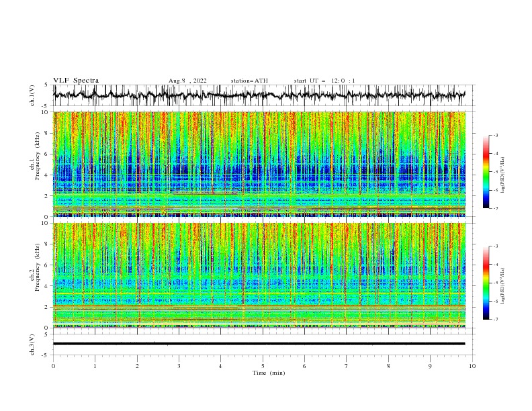Click the upper PSD color scale bar
This screenshot has height=411, width=532.
click(486, 171)
